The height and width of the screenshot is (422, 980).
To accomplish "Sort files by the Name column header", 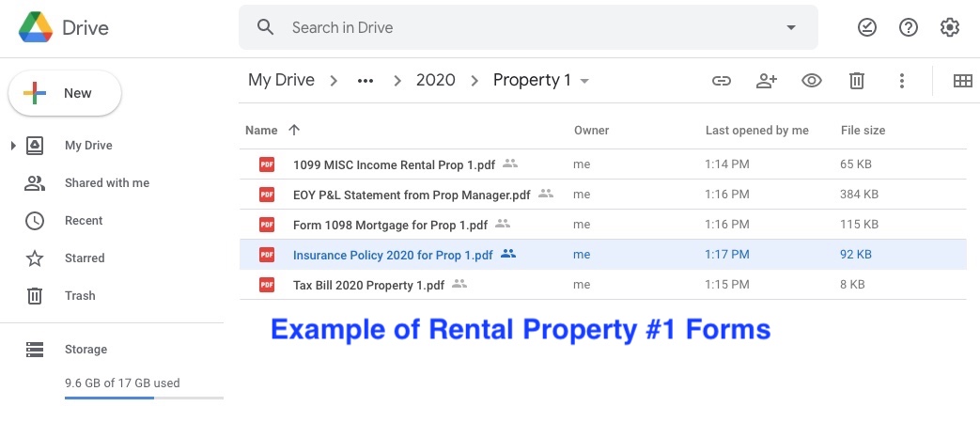I will tap(261, 131).
